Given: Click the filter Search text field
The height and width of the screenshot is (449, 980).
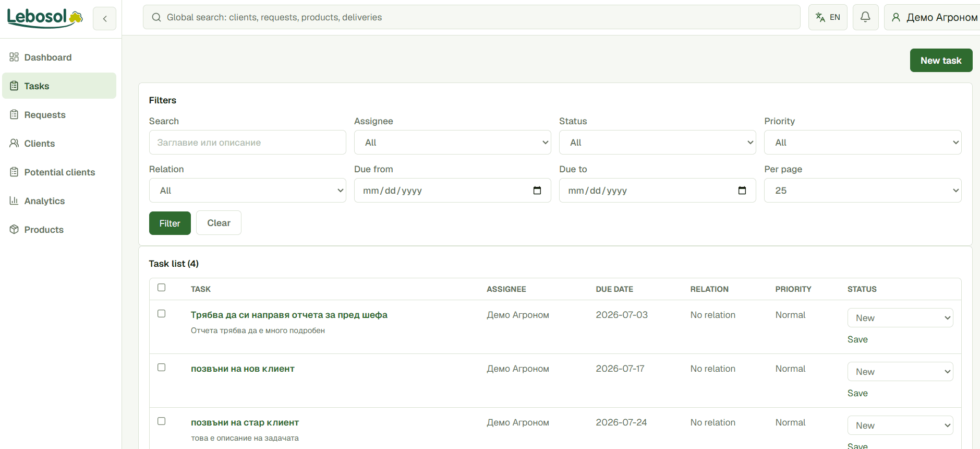Looking at the screenshot, I should [x=248, y=143].
